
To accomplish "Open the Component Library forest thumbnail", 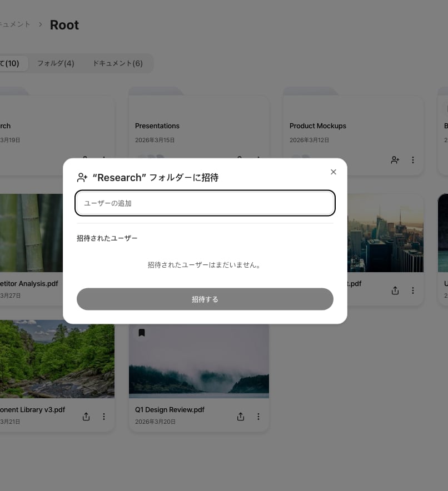I will click(x=57, y=359).
